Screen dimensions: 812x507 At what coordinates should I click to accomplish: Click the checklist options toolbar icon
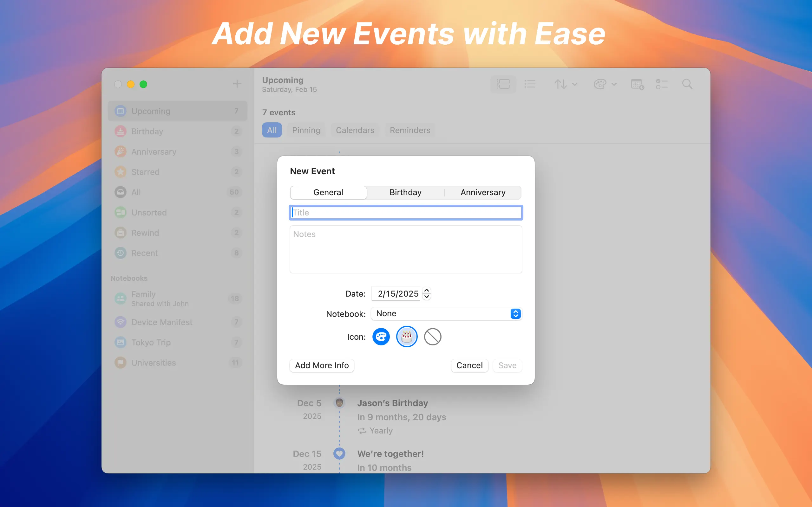(661, 84)
